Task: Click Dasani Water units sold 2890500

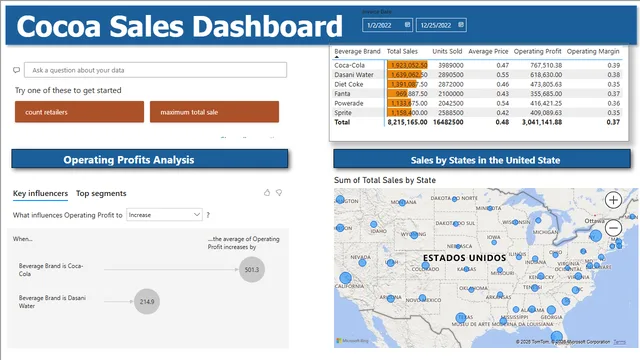Action: (451, 75)
